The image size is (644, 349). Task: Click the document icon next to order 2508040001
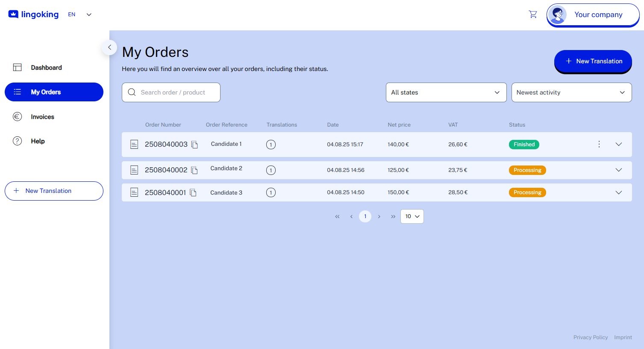click(134, 192)
